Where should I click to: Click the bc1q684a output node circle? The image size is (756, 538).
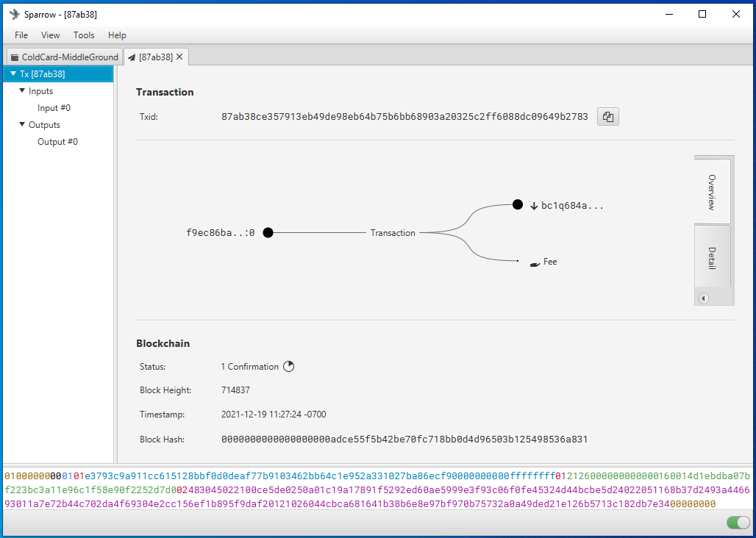tap(517, 205)
